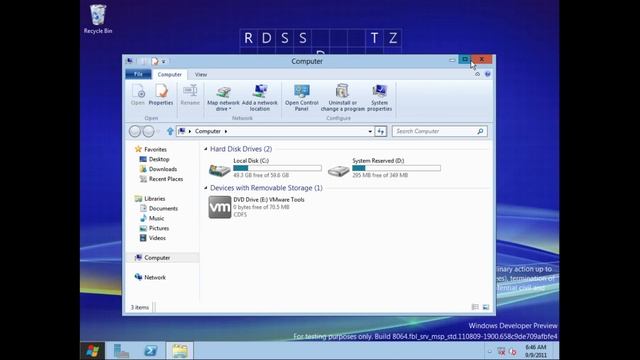Open the address bar history dropdown
This screenshot has width=640, height=360.
370,131
